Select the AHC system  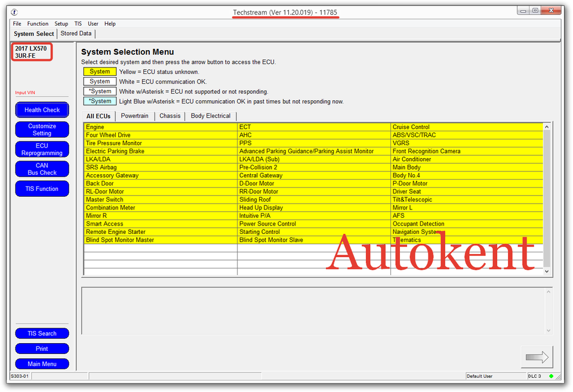coord(314,135)
